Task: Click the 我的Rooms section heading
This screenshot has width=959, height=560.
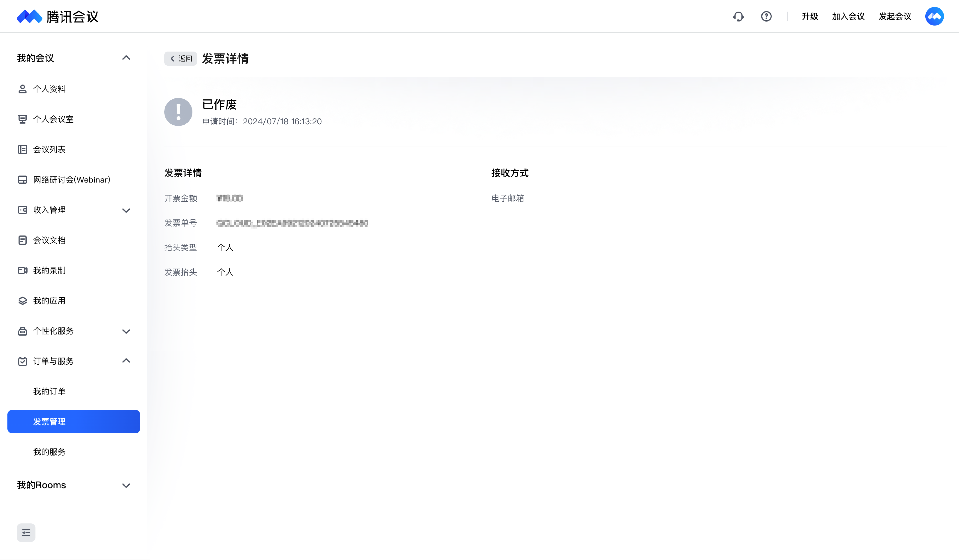Action: tap(41, 485)
